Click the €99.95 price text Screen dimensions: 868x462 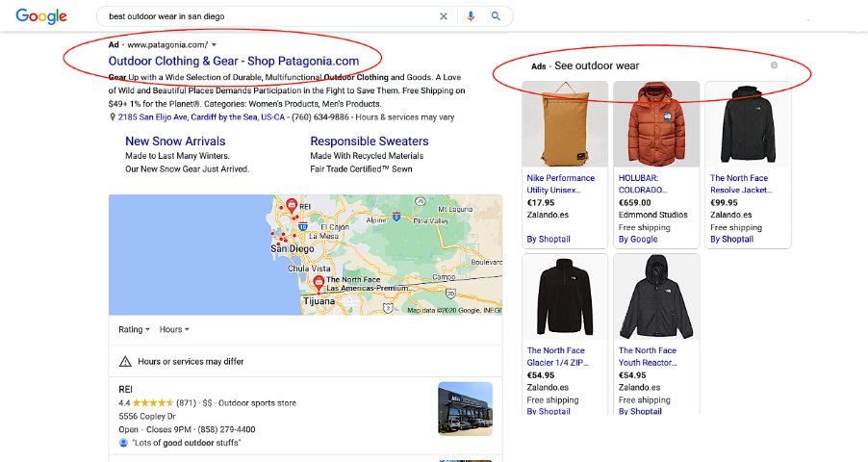(724, 203)
